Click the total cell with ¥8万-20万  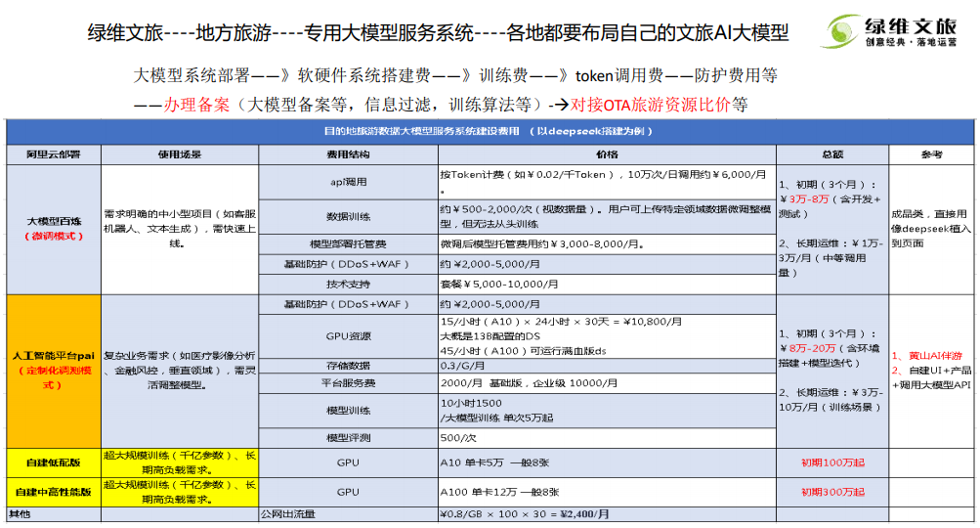[x=832, y=371]
